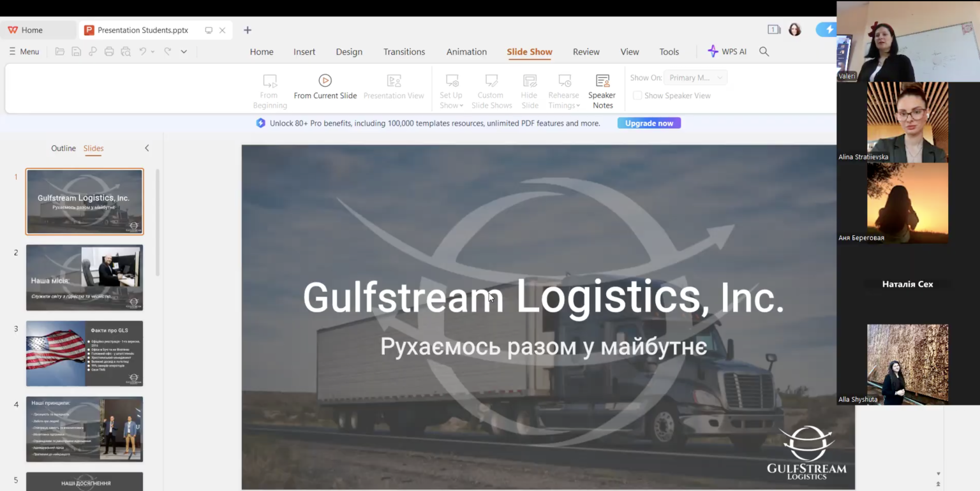Screen dimensions: 980x491
Task: Select slide 1 thumbnail Gulfstream Logistics
Action: tap(84, 202)
